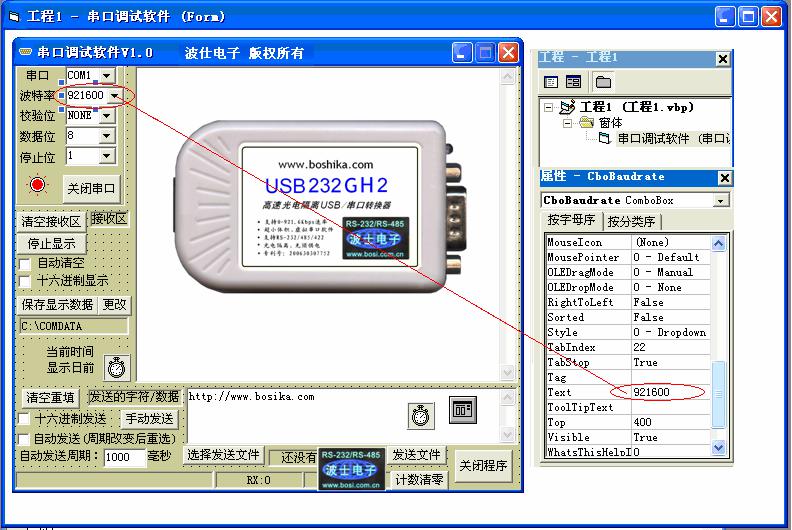Image resolution: width=792 pixels, height=530 pixels.
Task: Open the 串口 COM1 dropdown
Action: pyautogui.click(x=107, y=76)
